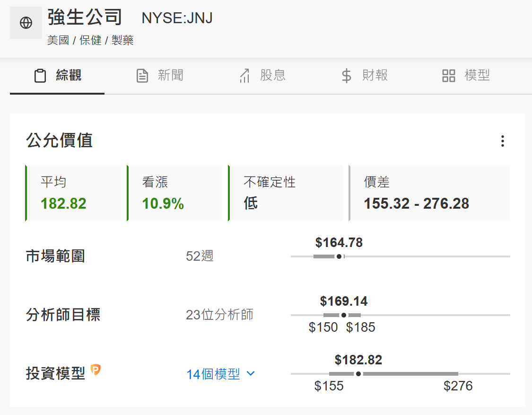This screenshot has height=415, width=532.
Task: Click the $185 analyst high target
Action: 361,327
